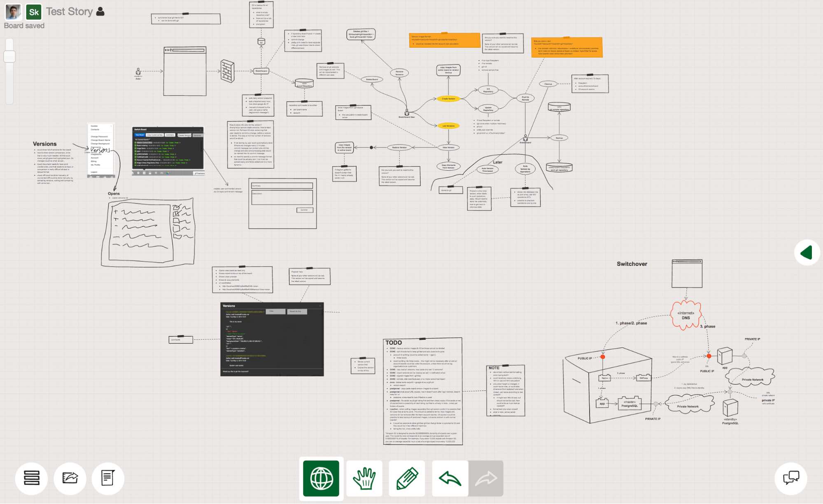Screen dimensions: 823x504
Task: Select the orange note above Create Version
Action: point(445,40)
